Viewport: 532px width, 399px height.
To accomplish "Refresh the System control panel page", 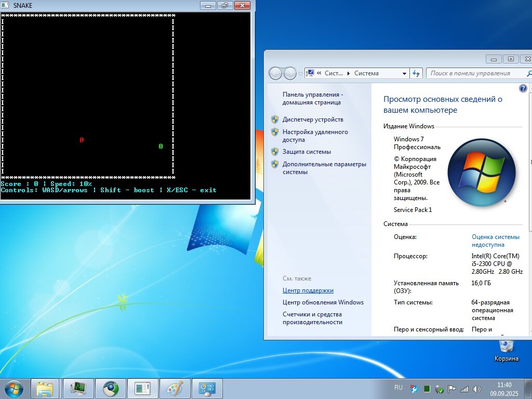I will tap(416, 73).
